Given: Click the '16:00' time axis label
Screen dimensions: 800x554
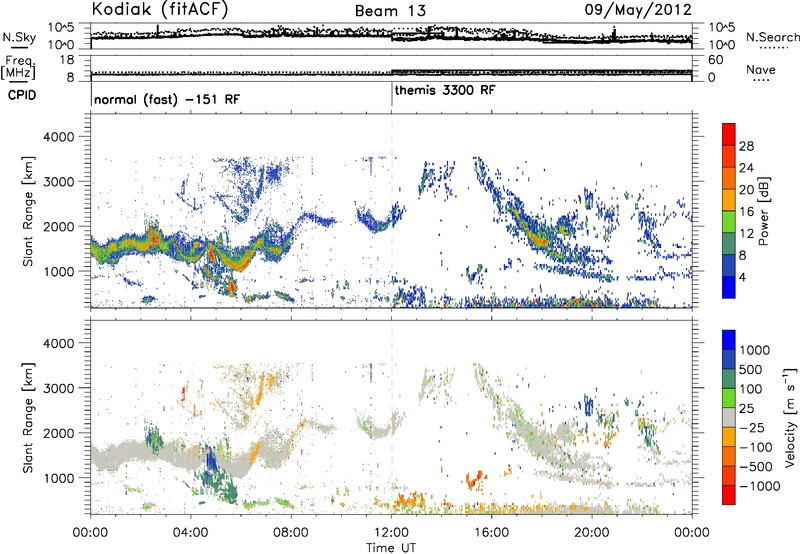Looking at the screenshot, I should point(492,533).
